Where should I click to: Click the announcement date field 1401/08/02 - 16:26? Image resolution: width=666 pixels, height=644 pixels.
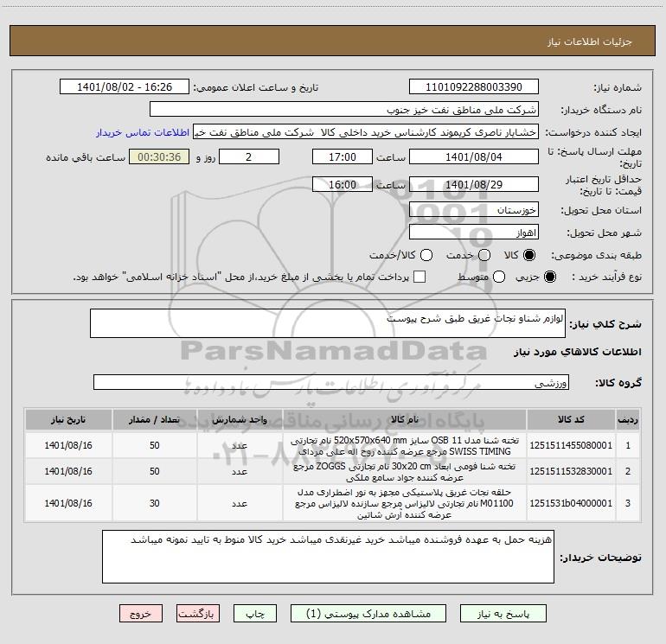point(125,86)
